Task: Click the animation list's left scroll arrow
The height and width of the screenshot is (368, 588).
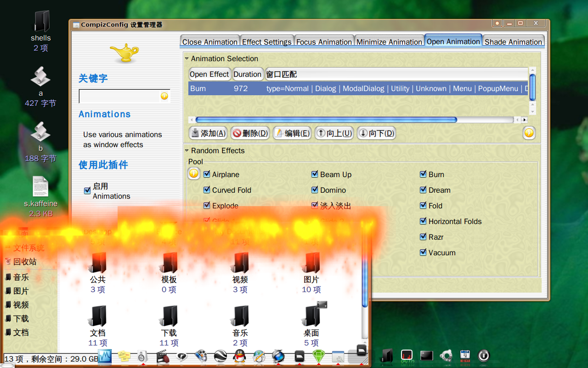Action: point(192,120)
